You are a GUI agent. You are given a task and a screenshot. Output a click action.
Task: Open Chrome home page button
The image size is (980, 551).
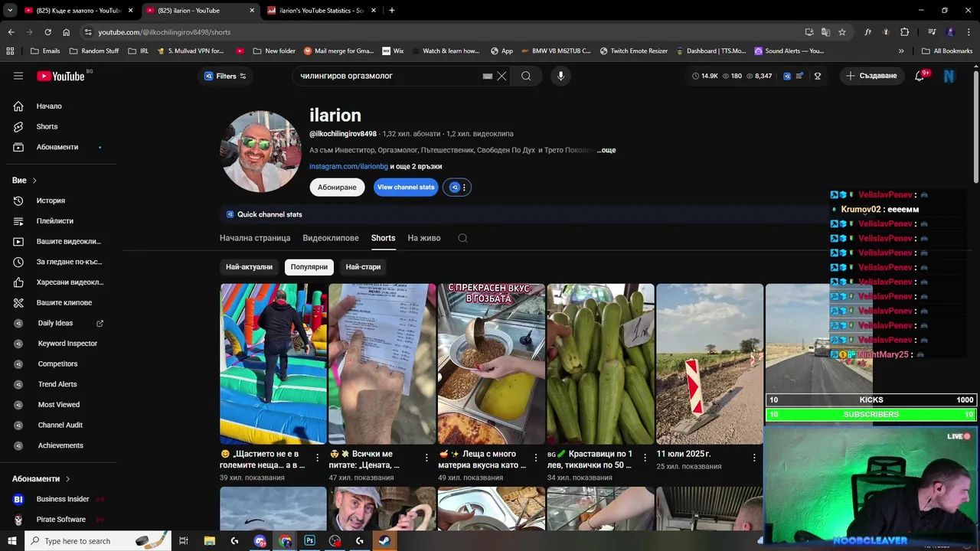(67, 32)
